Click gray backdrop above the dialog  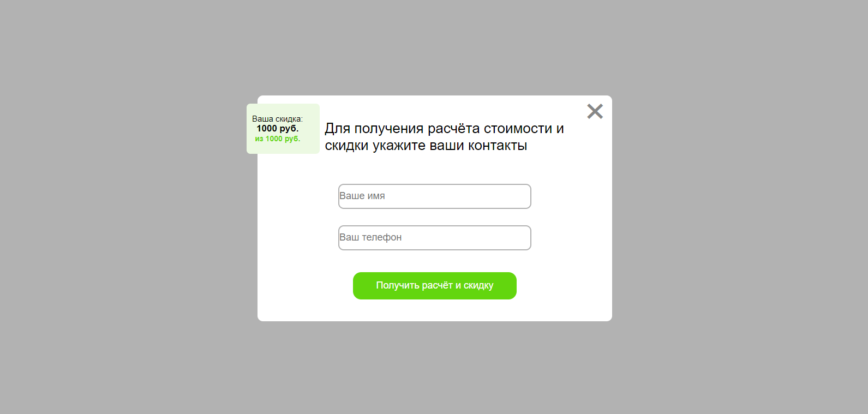435,46
